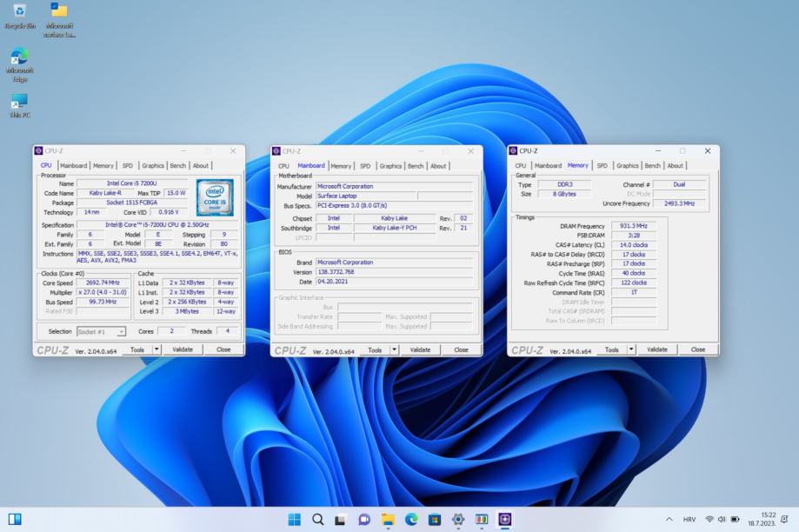Screen dimensions: 799x532
Task: Open the SPD tab in Memory window
Action: pos(602,165)
